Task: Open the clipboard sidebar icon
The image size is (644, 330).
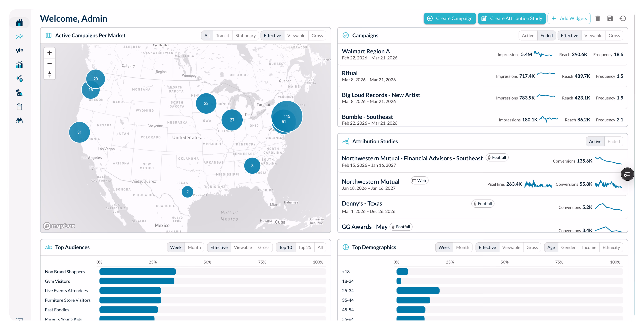Action: [x=19, y=107]
